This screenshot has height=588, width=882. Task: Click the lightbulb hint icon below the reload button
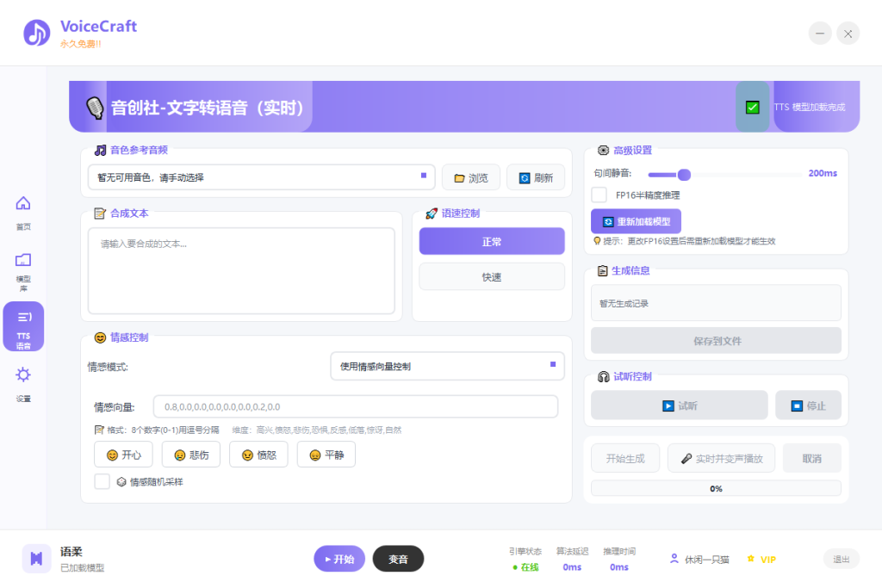597,241
